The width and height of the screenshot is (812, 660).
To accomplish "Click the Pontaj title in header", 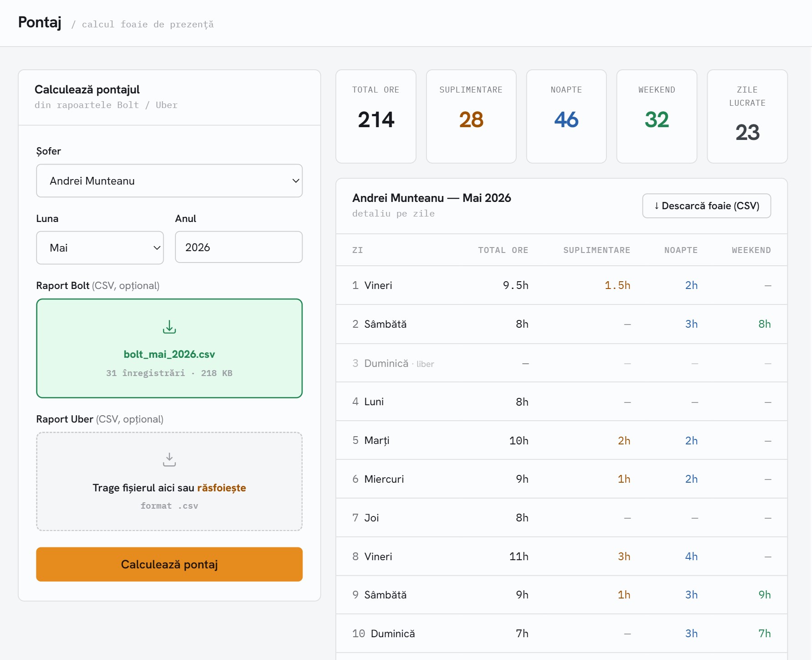I will tap(40, 22).
